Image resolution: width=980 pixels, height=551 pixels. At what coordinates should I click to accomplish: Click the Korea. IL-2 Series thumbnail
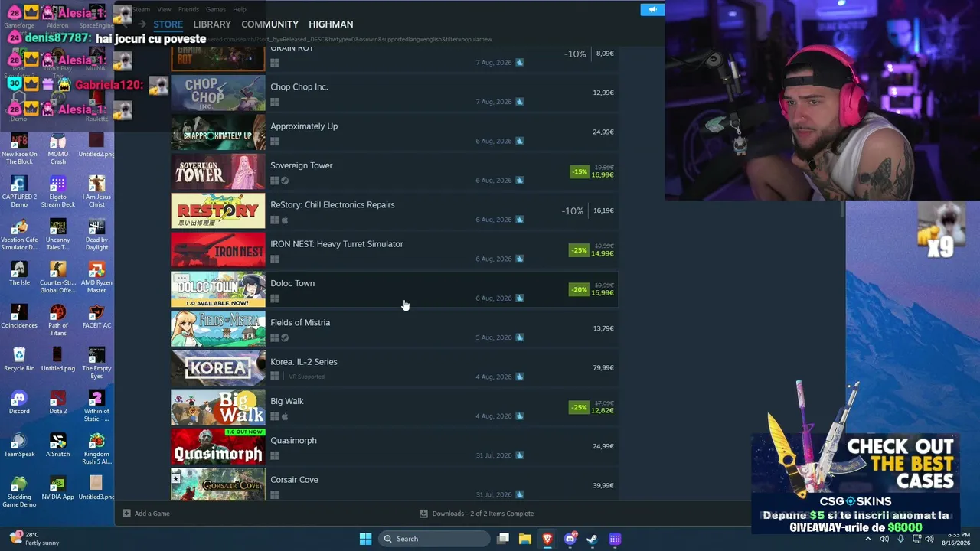[x=218, y=367]
